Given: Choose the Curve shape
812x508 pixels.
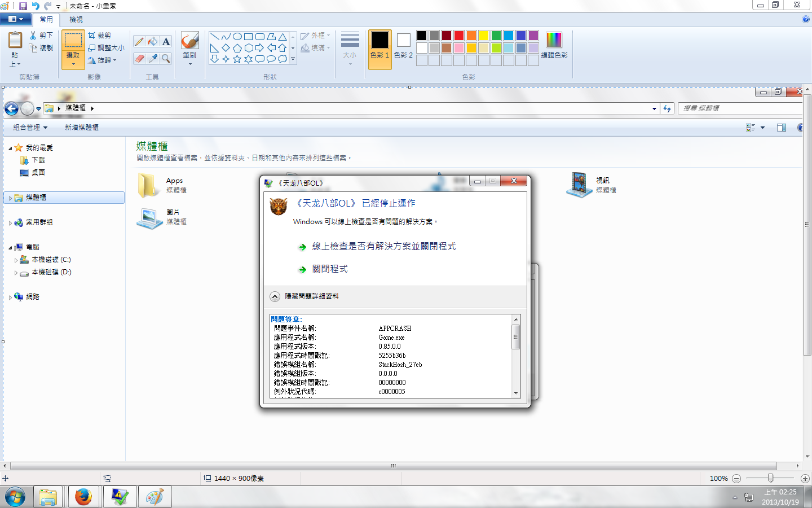Looking at the screenshot, I should (x=226, y=37).
